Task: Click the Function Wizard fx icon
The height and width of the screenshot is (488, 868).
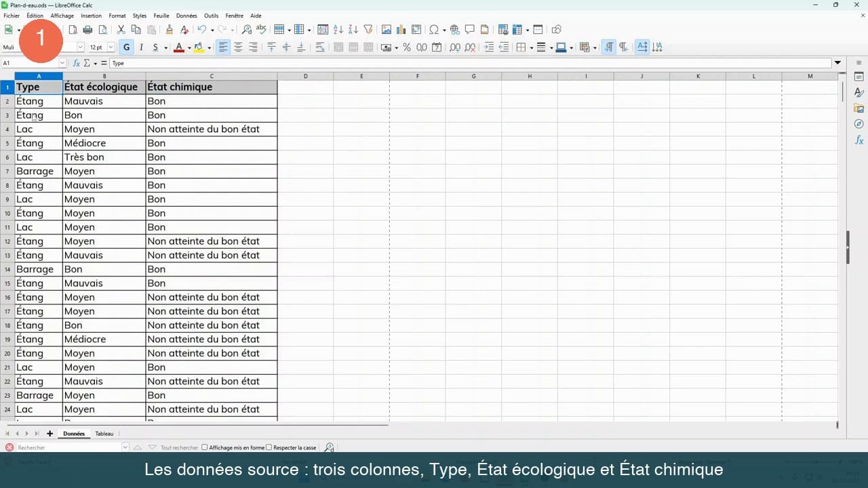Action: coord(76,63)
